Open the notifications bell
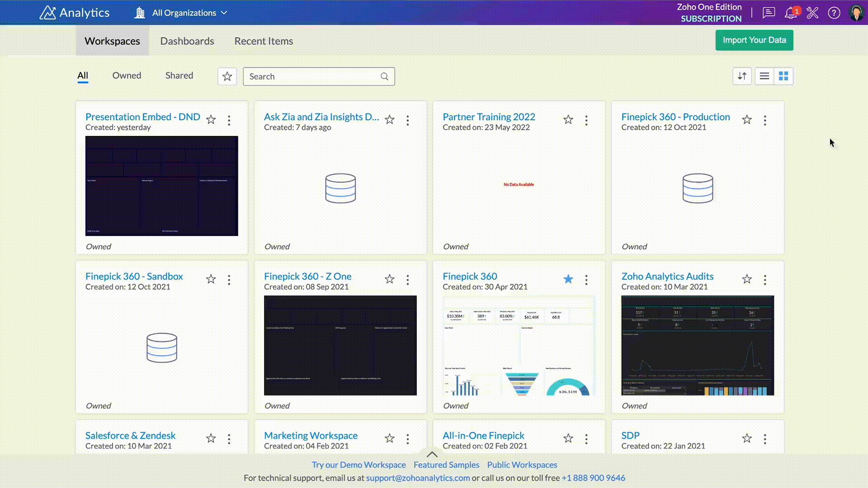This screenshot has width=868, height=488. pos(791,13)
